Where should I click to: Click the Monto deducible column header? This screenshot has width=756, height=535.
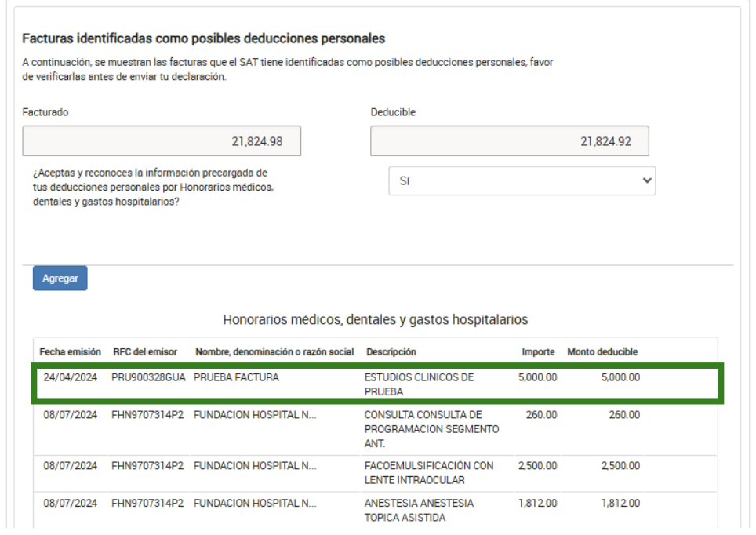tap(602, 351)
